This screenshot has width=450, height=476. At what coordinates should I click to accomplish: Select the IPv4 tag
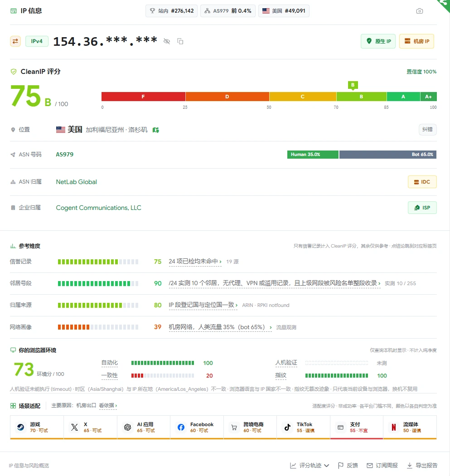37,41
